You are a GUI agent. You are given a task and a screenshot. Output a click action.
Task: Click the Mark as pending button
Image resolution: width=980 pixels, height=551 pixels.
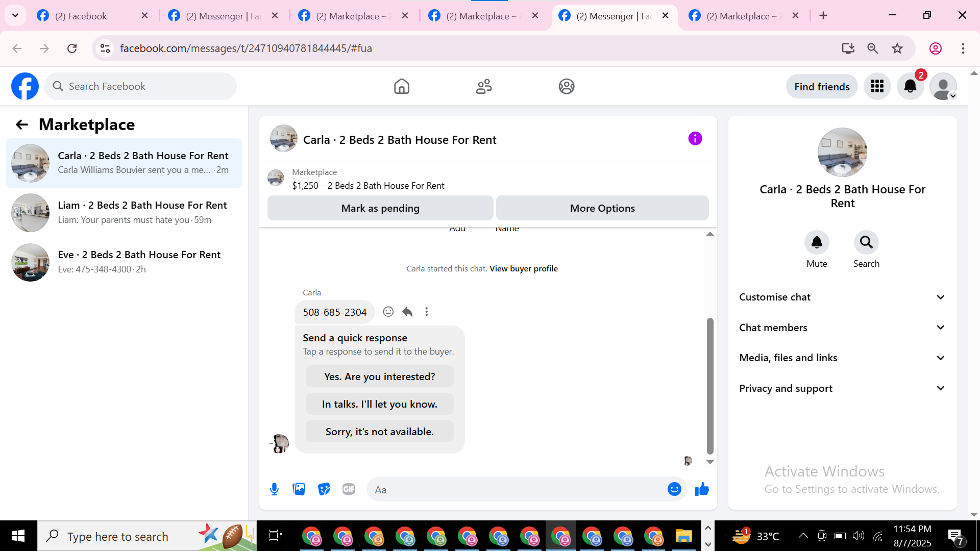[380, 208]
